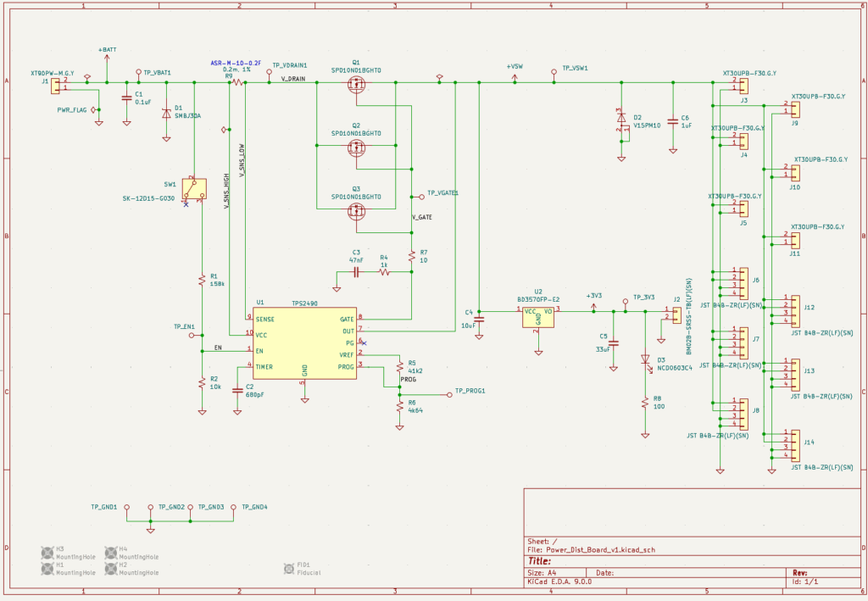The image size is (868, 601).
Task: Select the J1 XT90 connector symbol
Action: click(x=57, y=86)
